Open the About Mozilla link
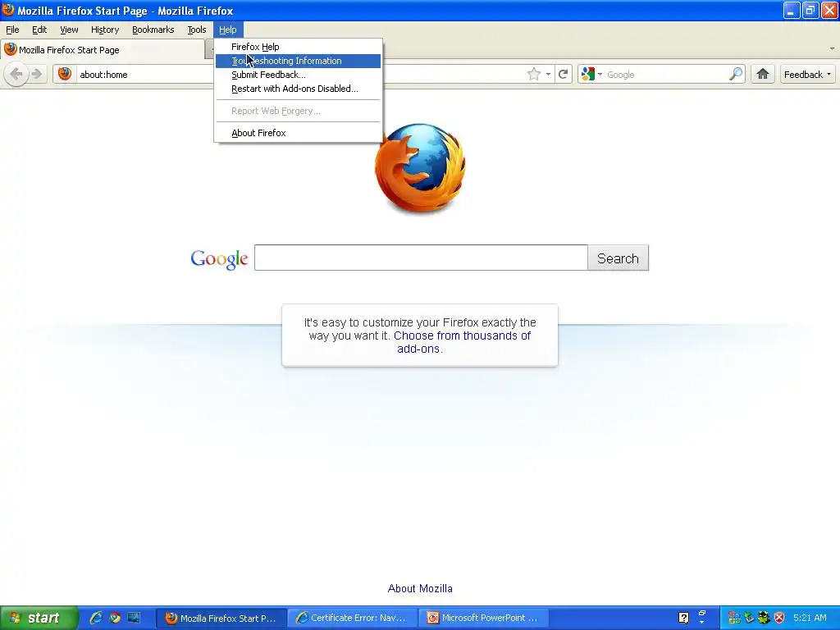Viewport: 840px width, 630px height. (420, 588)
